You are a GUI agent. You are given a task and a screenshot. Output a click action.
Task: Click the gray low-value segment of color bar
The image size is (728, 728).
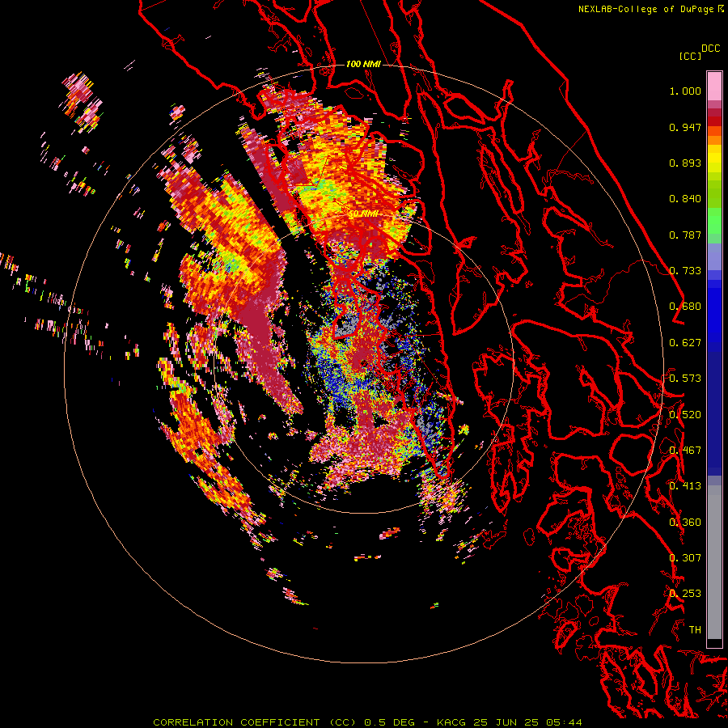coord(714,562)
